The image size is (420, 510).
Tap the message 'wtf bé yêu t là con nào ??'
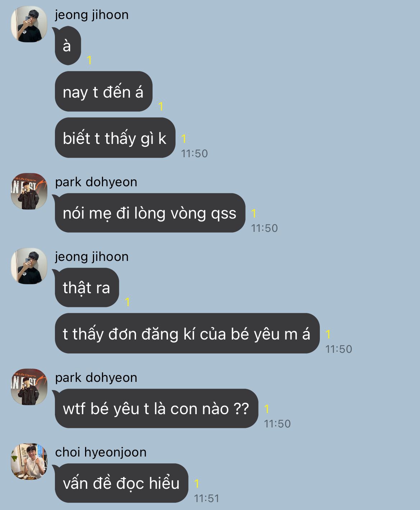(157, 408)
